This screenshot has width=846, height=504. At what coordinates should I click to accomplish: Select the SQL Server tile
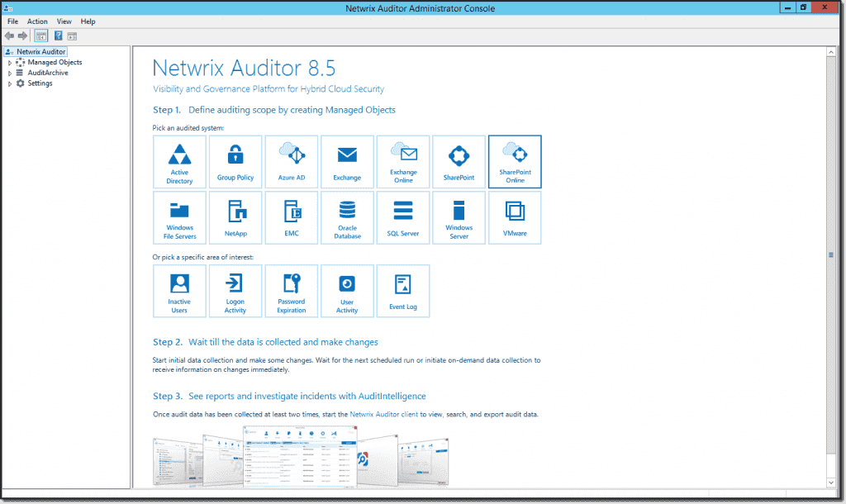(403, 217)
